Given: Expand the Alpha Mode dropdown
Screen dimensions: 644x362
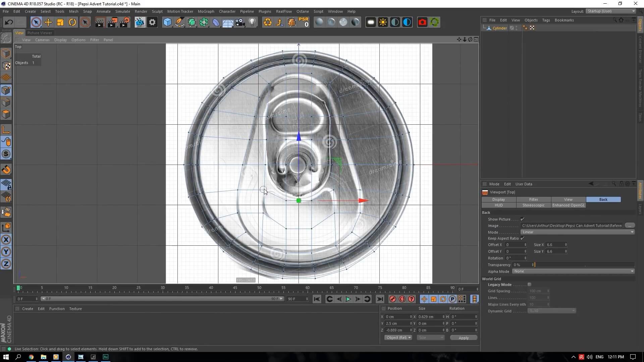Looking at the screenshot, I should 573,271.
